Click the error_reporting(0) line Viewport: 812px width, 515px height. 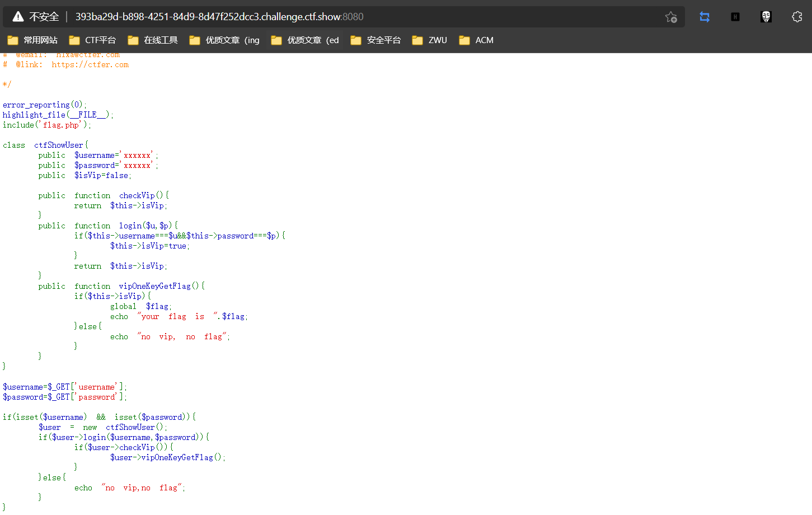pos(45,105)
